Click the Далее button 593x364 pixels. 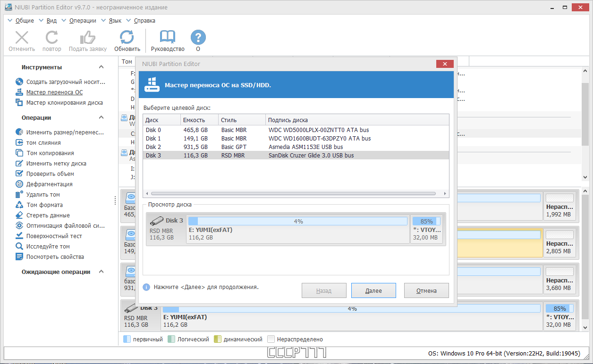click(373, 290)
